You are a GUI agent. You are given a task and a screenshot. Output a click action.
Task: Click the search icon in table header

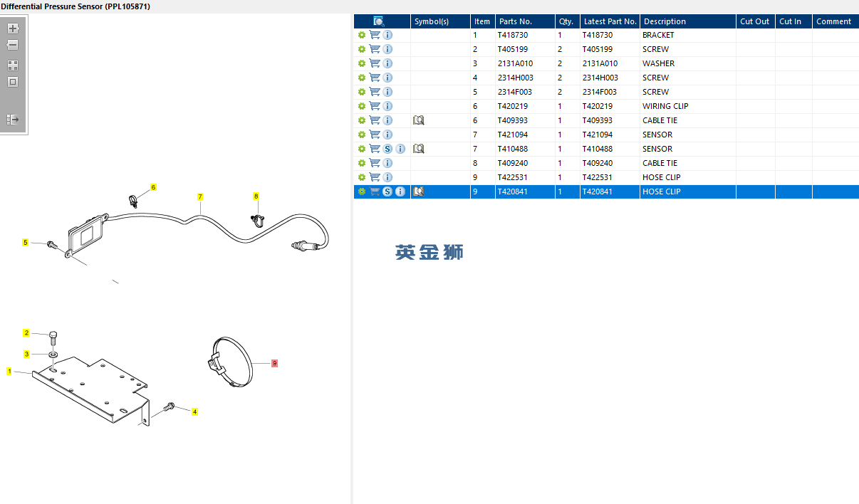[379, 21]
